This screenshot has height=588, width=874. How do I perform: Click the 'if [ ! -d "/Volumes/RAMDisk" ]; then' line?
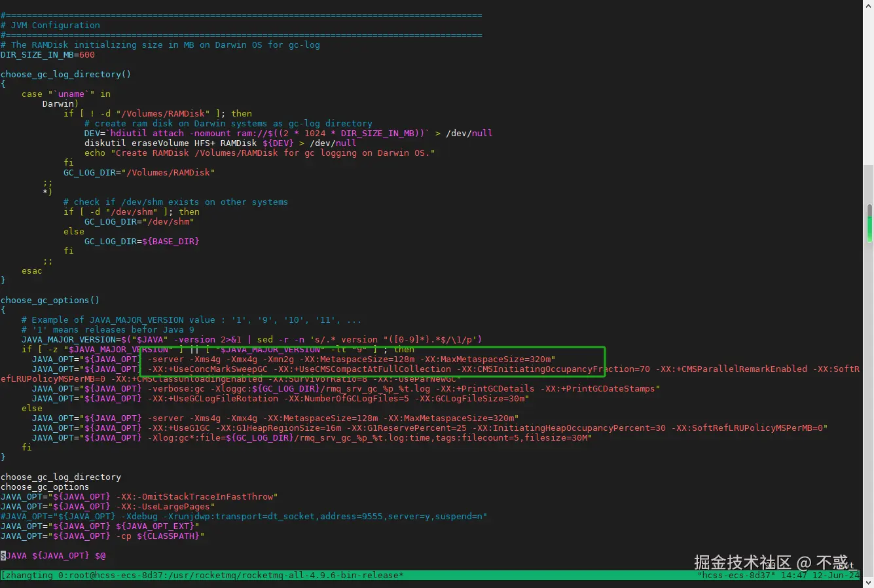pos(158,113)
